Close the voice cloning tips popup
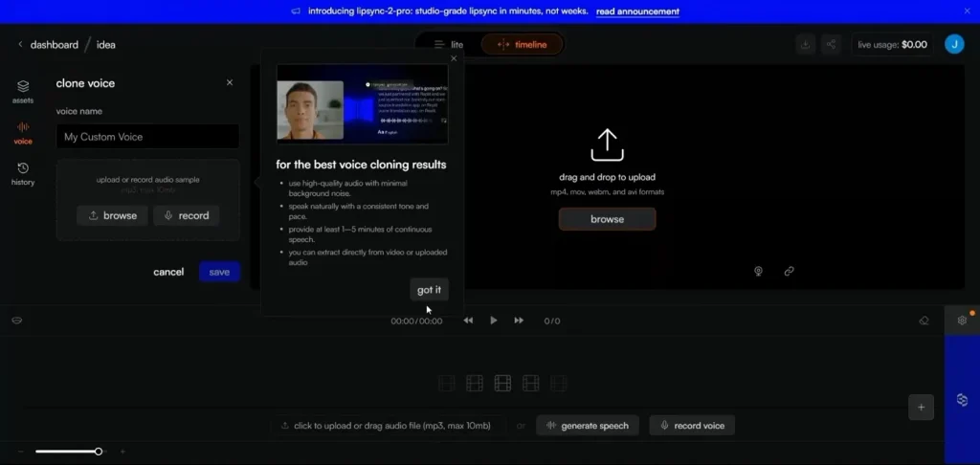 pyautogui.click(x=454, y=58)
